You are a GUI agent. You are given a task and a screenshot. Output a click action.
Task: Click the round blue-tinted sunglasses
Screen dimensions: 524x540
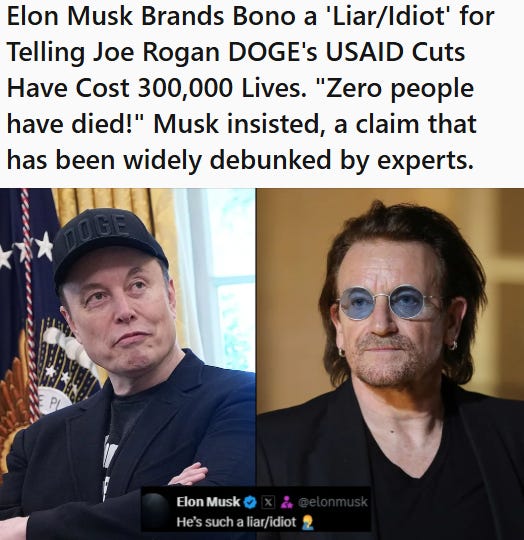coord(387,302)
